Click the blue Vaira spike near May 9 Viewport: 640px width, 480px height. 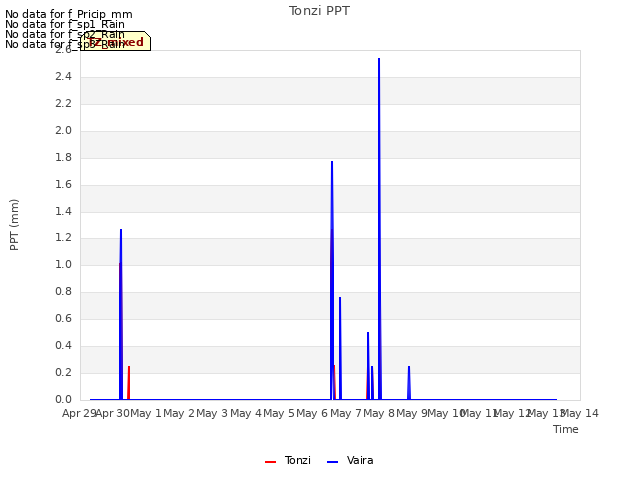click(409, 382)
